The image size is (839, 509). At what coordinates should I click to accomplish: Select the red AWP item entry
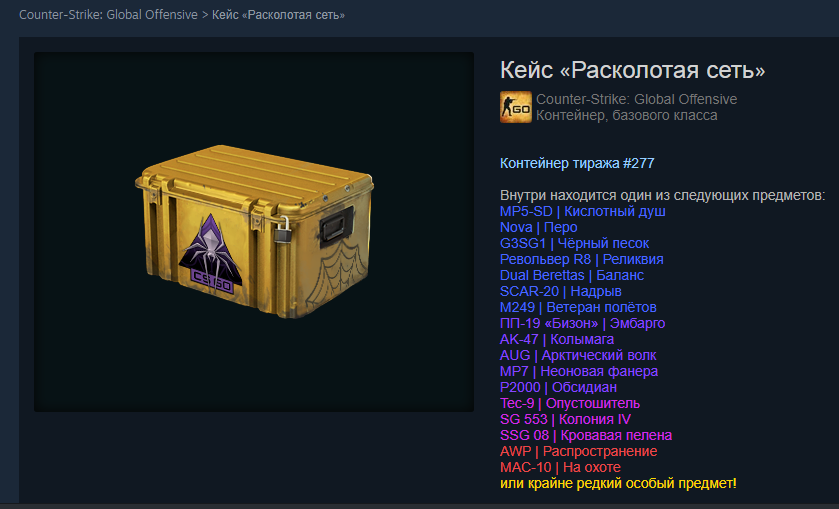[578, 452]
